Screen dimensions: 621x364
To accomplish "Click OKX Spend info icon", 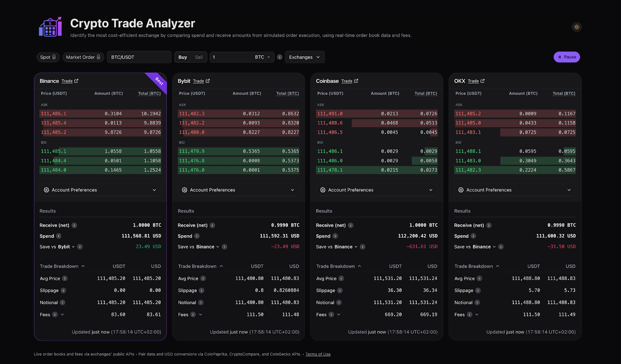I will [473, 236].
